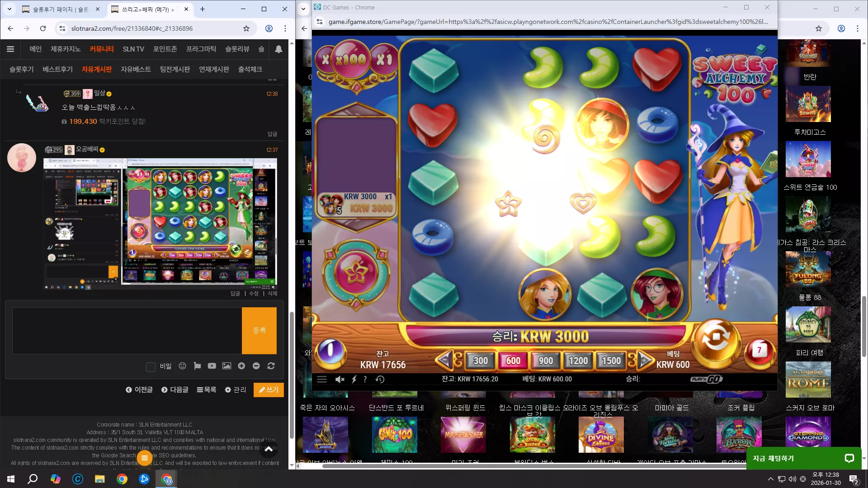Show hidden system tray icons
Image resolution: width=868 pixels, height=488 pixels.
point(770,479)
